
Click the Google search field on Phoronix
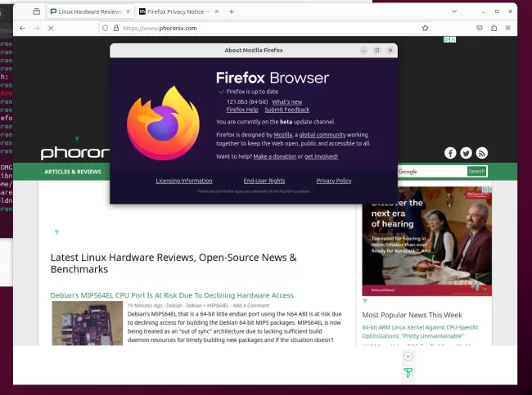click(x=432, y=172)
